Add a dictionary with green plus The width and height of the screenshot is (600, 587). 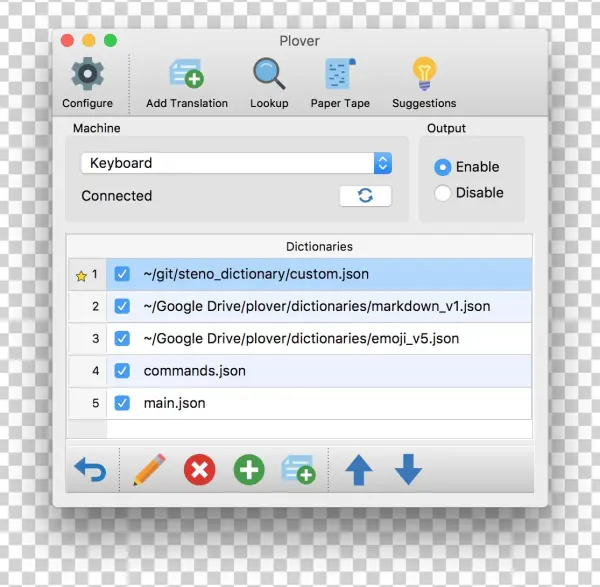point(249,470)
